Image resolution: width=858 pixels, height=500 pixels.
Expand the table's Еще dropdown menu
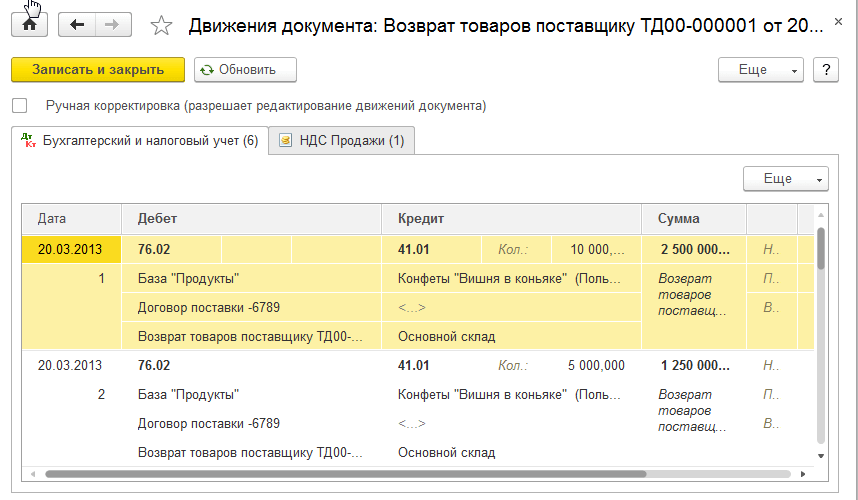786,179
